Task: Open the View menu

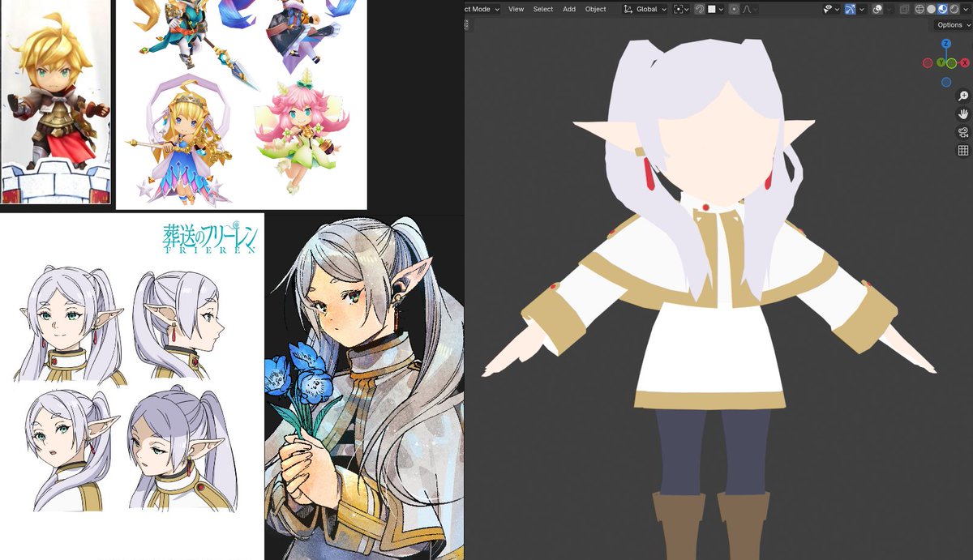Action: pos(516,9)
